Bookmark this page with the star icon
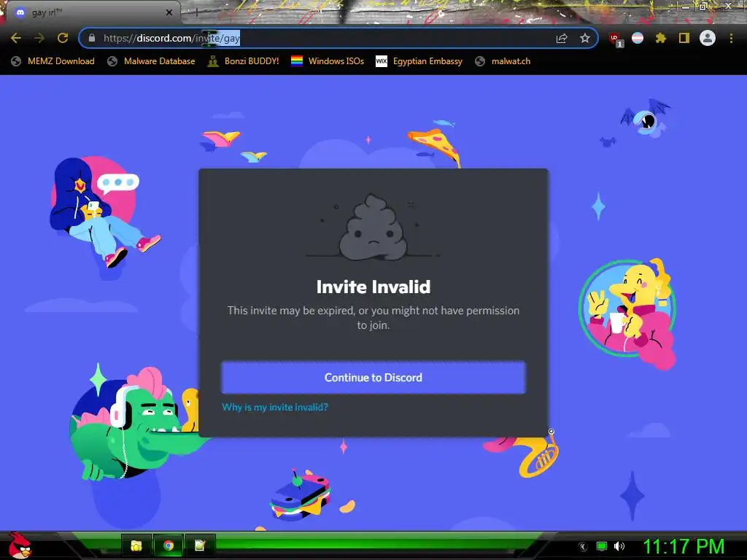The width and height of the screenshot is (747, 560). click(585, 38)
